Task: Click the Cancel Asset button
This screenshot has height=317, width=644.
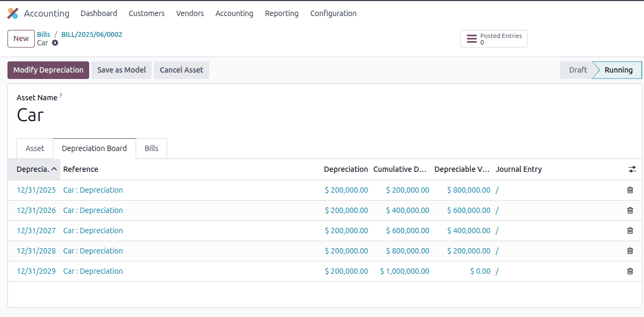Action: (x=181, y=70)
